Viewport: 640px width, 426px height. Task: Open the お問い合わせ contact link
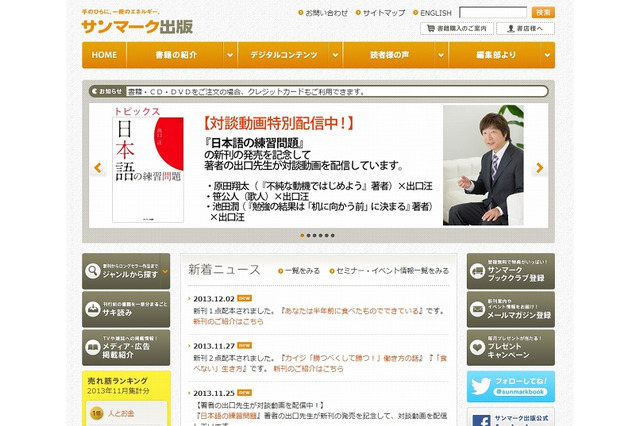click(x=323, y=13)
